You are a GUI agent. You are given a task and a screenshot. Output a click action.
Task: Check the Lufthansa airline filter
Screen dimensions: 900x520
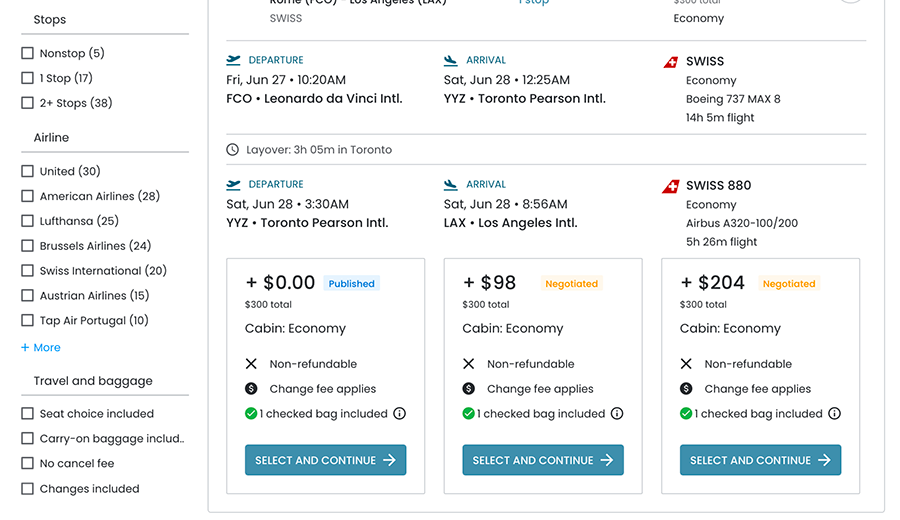coord(28,221)
